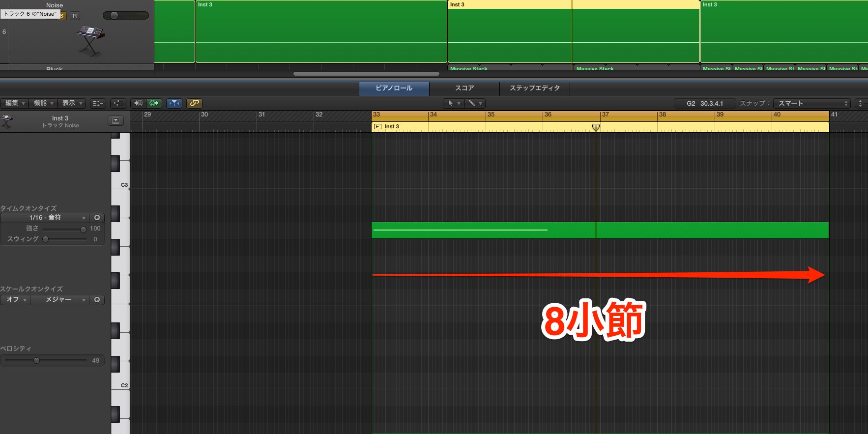Click the Noise track name label
This screenshot has width=868, height=434.
(x=55, y=5)
